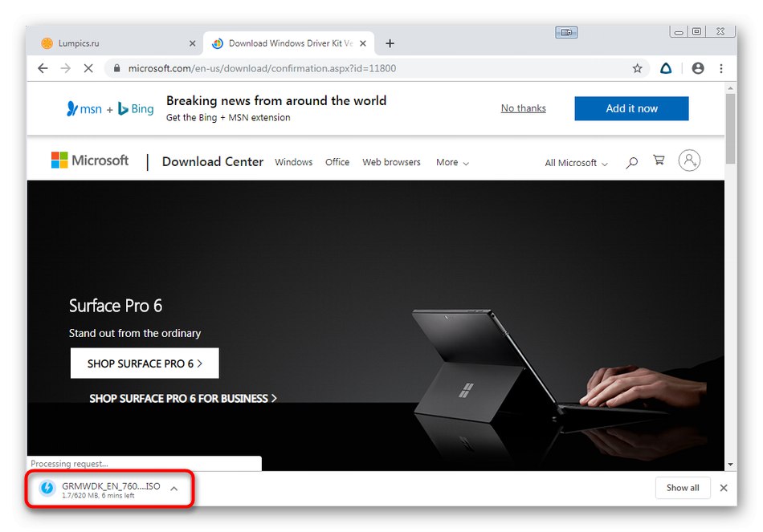Image resolution: width=763 pixels, height=532 pixels.
Task: Switch to the Lumpics.ru tab
Action: click(x=112, y=43)
